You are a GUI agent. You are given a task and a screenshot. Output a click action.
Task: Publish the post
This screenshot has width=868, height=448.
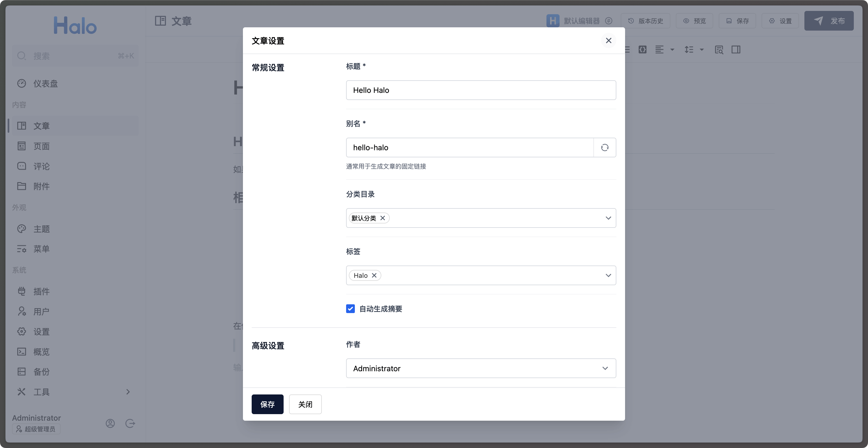[829, 20]
